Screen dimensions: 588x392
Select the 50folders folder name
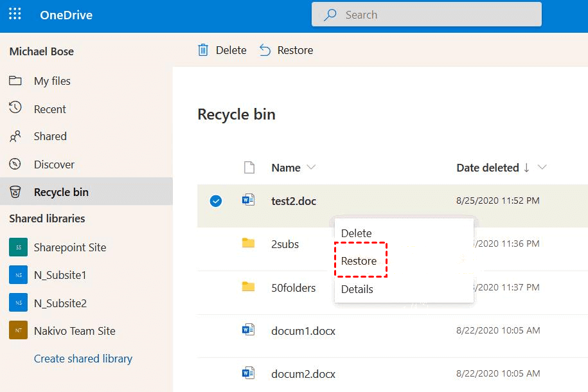coord(293,288)
